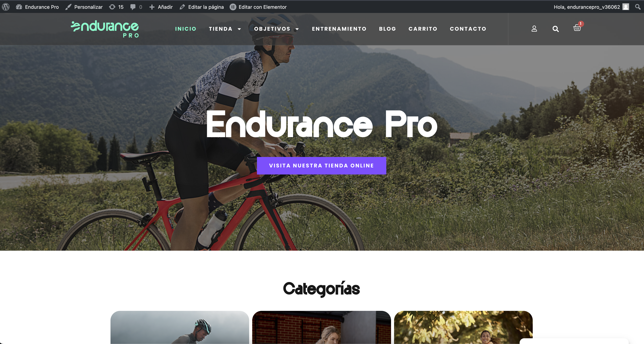Open the WordPress logo menu

(x=6, y=7)
